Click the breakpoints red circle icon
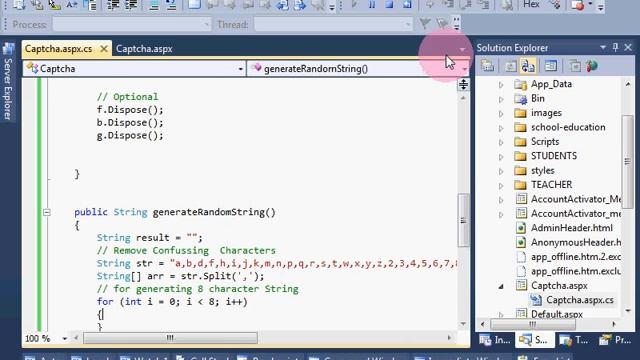This screenshot has height=360, width=640. 578,5
